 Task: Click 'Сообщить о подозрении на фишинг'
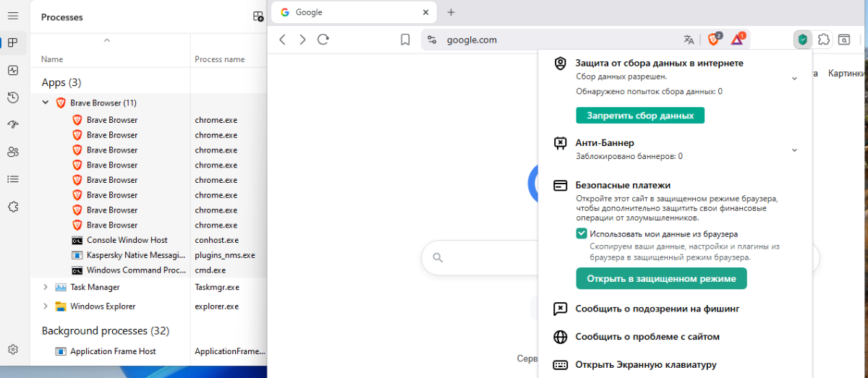click(657, 309)
